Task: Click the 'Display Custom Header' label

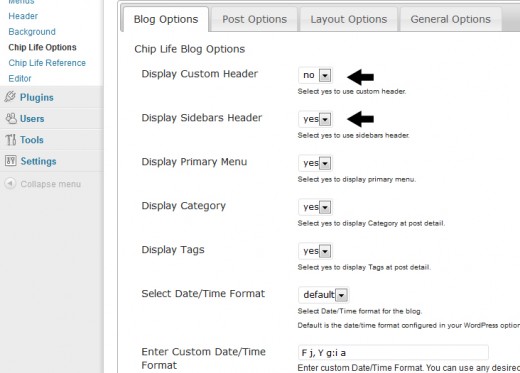Action: click(200, 74)
